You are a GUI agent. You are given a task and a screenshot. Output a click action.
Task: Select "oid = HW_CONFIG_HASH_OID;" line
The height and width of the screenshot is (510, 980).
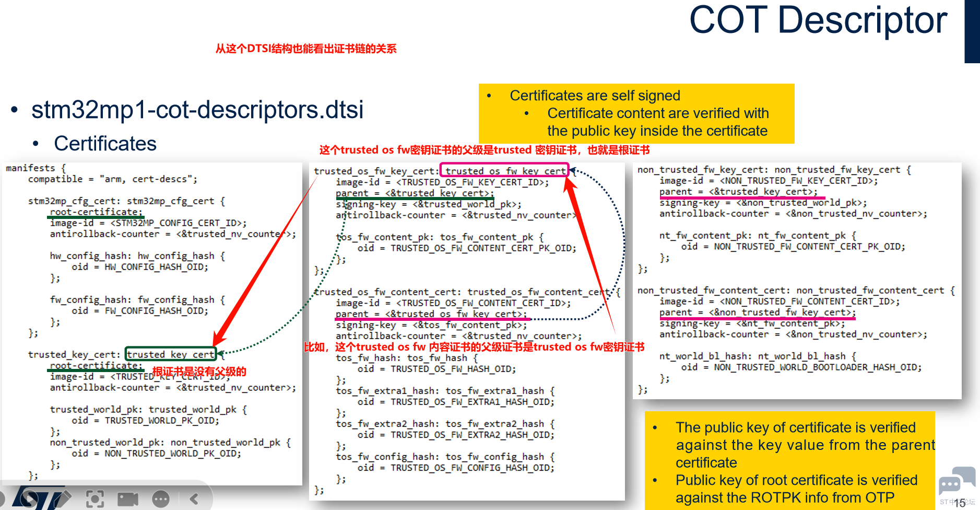(x=140, y=267)
